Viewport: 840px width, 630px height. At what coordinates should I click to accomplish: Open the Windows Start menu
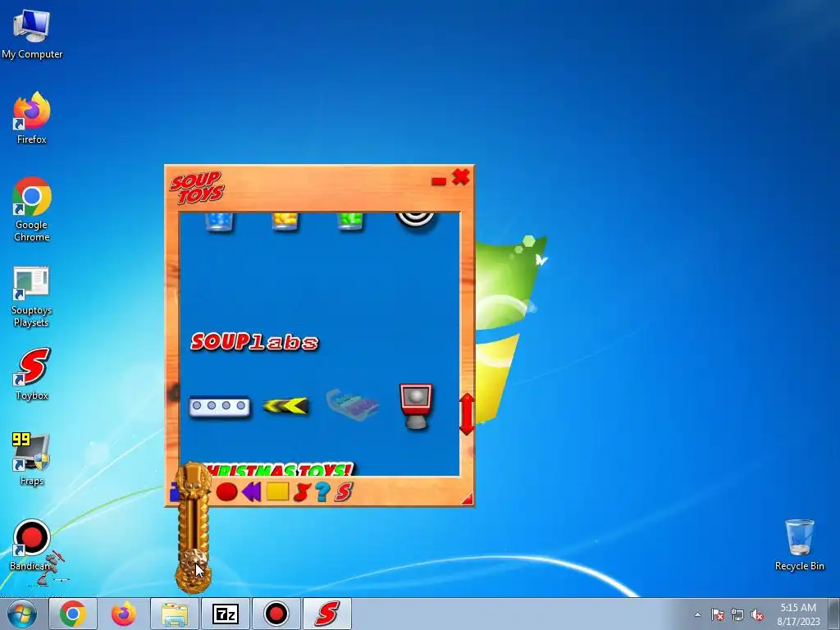point(21,614)
